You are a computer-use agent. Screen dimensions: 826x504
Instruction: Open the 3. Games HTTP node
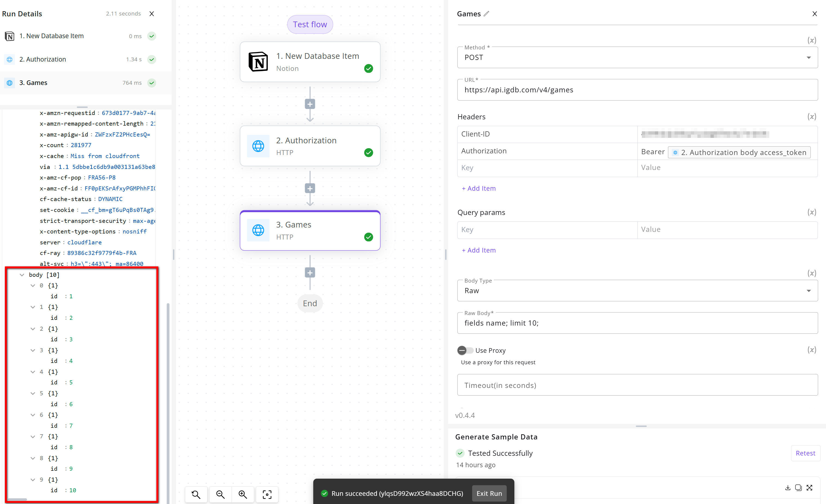(310, 230)
